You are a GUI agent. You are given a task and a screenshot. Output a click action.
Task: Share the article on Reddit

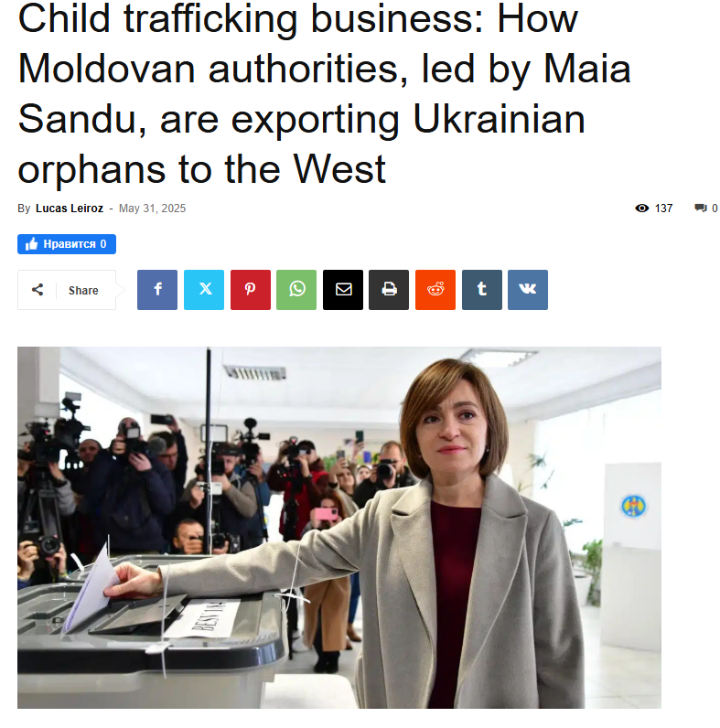click(x=435, y=290)
